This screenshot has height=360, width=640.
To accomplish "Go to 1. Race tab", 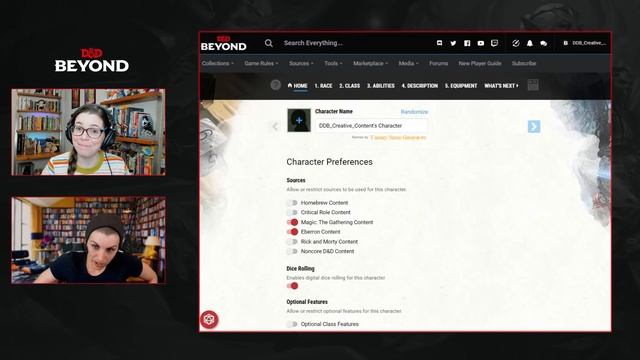I will 323,86.
